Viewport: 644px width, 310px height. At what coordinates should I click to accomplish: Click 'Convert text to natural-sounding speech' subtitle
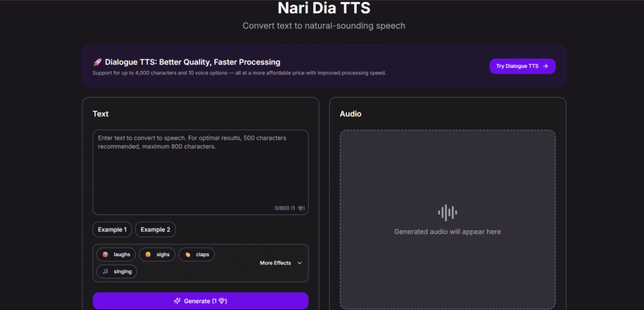[x=324, y=26]
